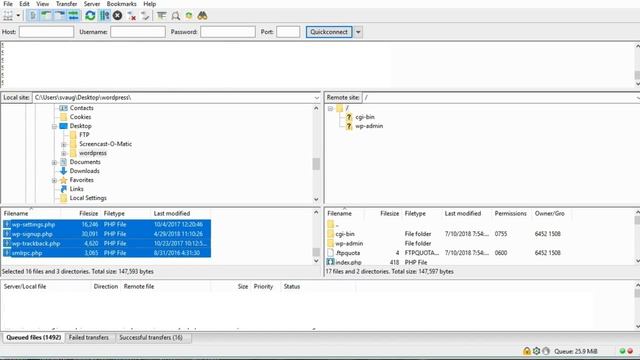The height and width of the screenshot is (360, 640).
Task: Sort local files by Last modified
Action: pyautogui.click(x=172, y=213)
